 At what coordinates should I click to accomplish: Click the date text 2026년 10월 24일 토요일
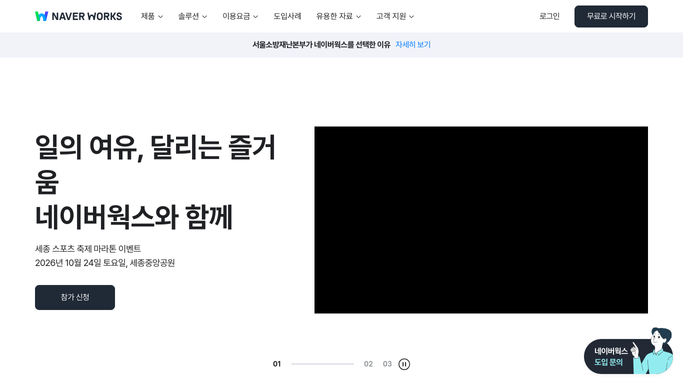pyautogui.click(x=81, y=263)
